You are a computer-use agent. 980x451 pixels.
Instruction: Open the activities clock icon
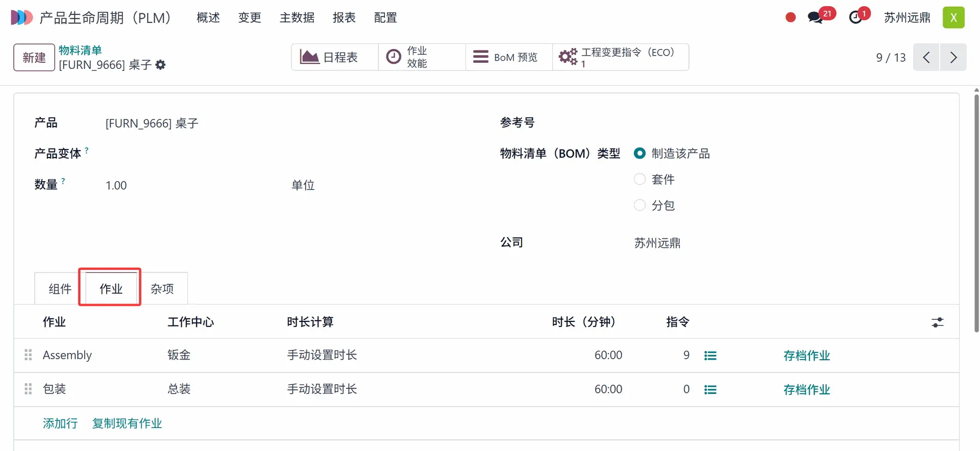point(855,18)
